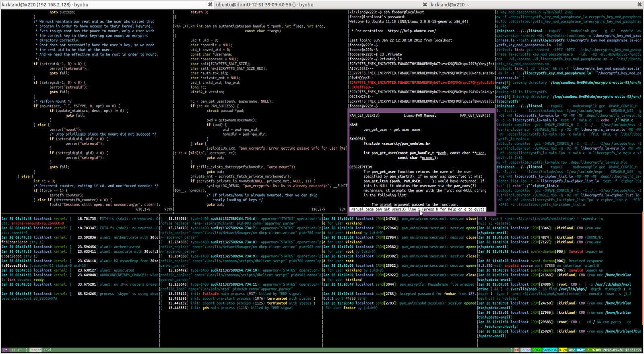
Task: Click the DESCRIPTION heading in man page
Action: [361, 167]
